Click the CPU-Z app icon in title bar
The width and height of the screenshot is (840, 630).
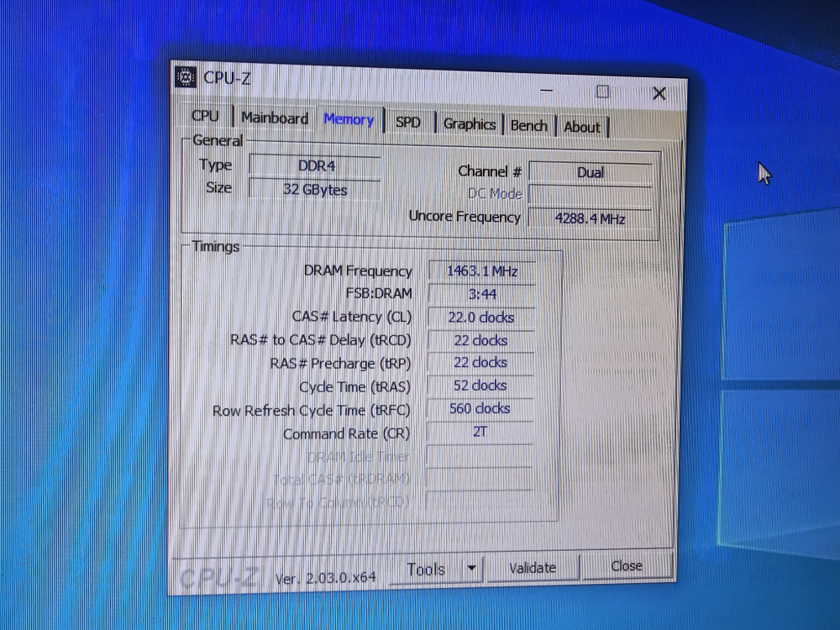coord(186,77)
